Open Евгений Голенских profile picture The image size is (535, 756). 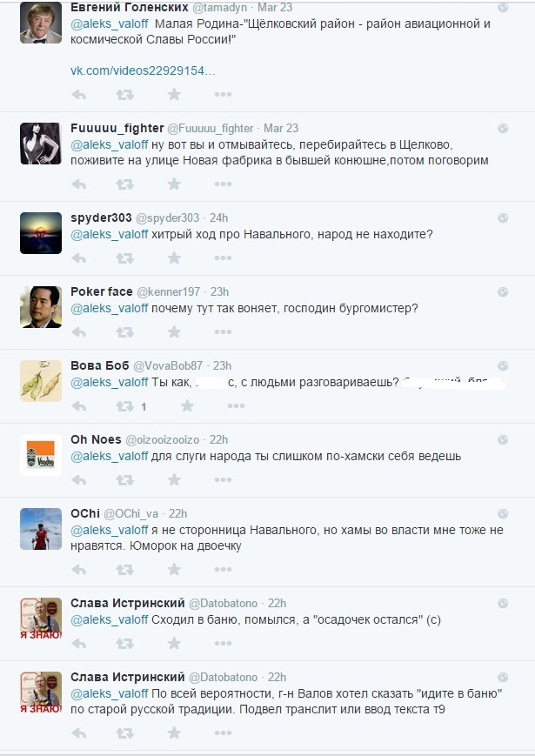tap(41, 23)
